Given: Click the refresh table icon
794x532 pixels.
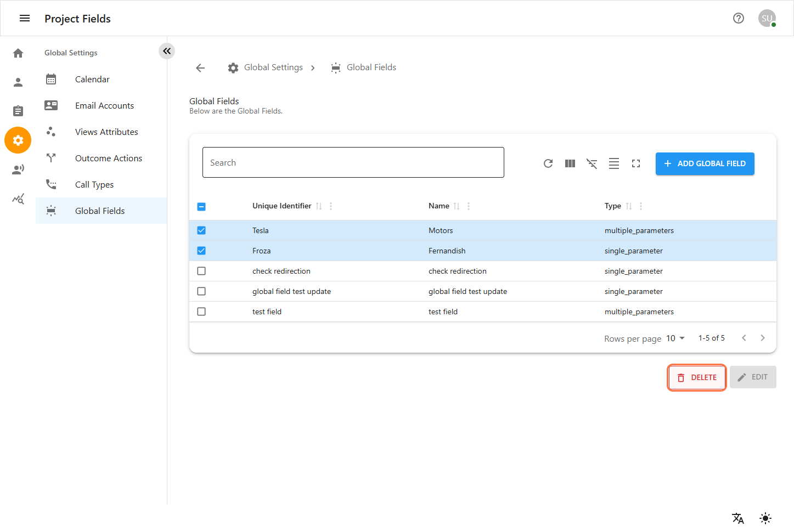Looking at the screenshot, I should [548, 163].
